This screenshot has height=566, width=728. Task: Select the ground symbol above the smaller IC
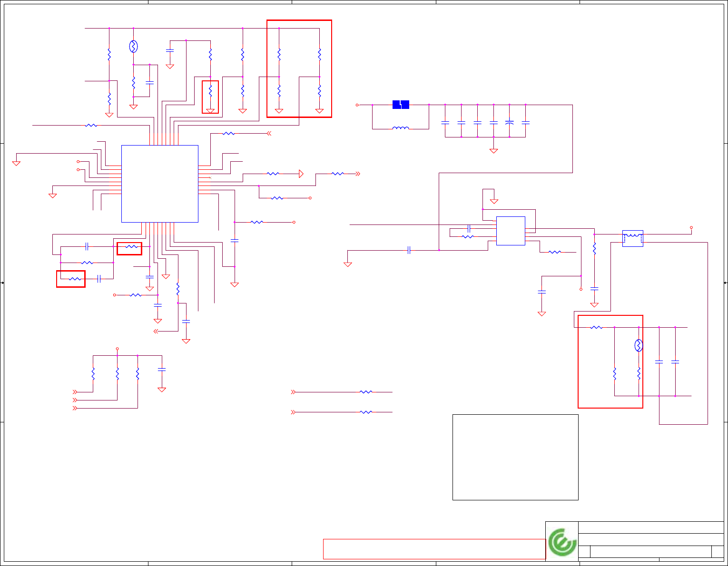pos(494,201)
